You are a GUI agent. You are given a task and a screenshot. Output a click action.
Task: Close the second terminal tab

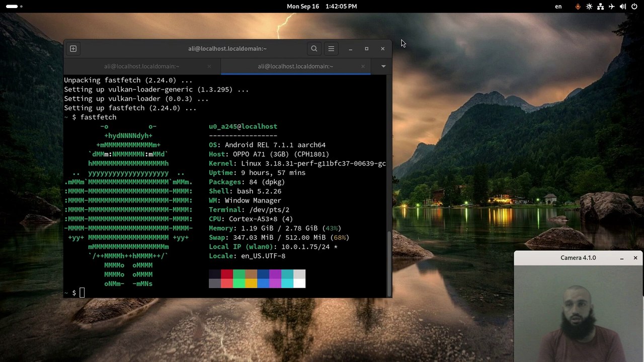coord(363,66)
